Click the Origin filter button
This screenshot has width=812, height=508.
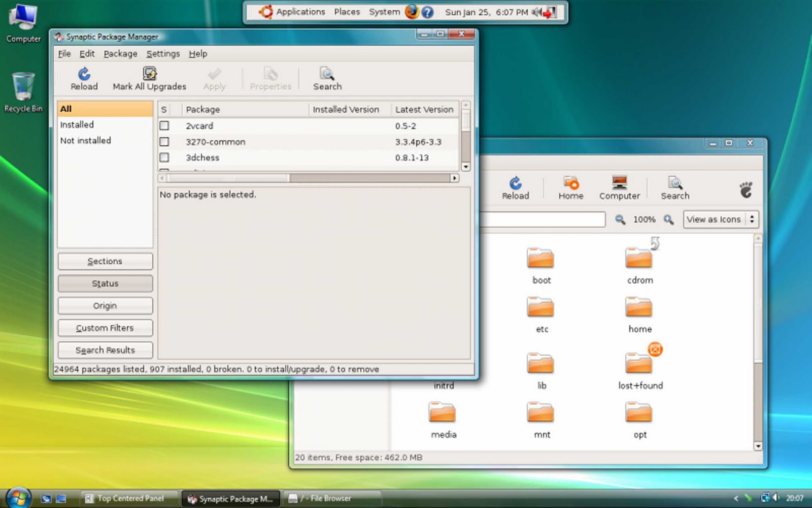(105, 306)
